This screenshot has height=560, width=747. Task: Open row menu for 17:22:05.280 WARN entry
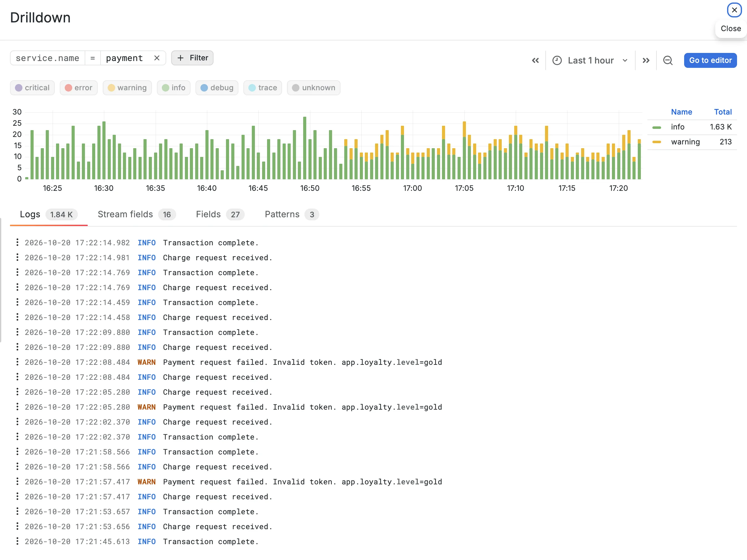pyautogui.click(x=17, y=407)
